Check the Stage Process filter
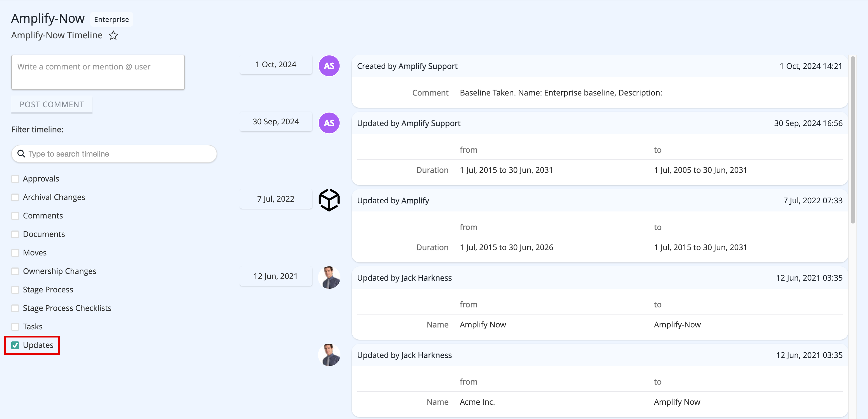This screenshot has width=868, height=419. 15,290
